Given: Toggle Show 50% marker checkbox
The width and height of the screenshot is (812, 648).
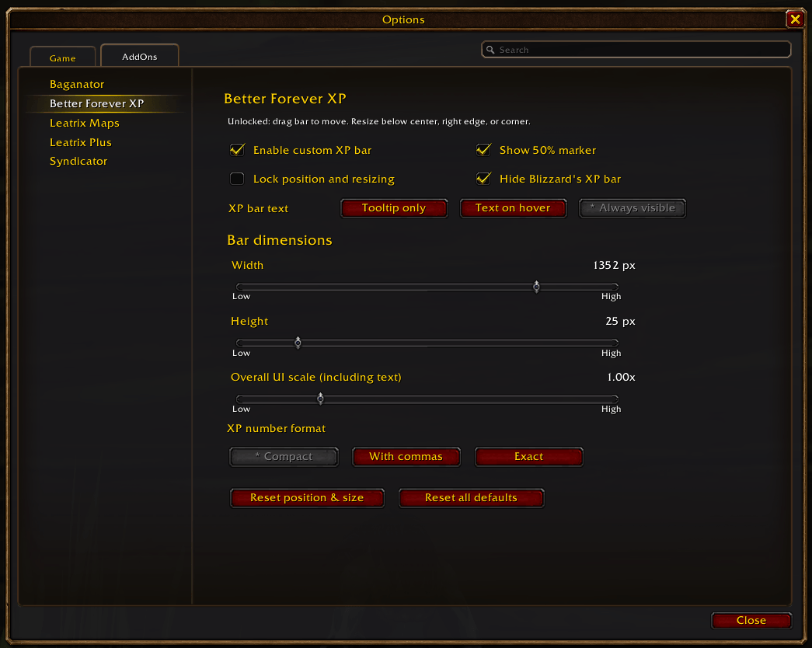Looking at the screenshot, I should coord(483,150).
